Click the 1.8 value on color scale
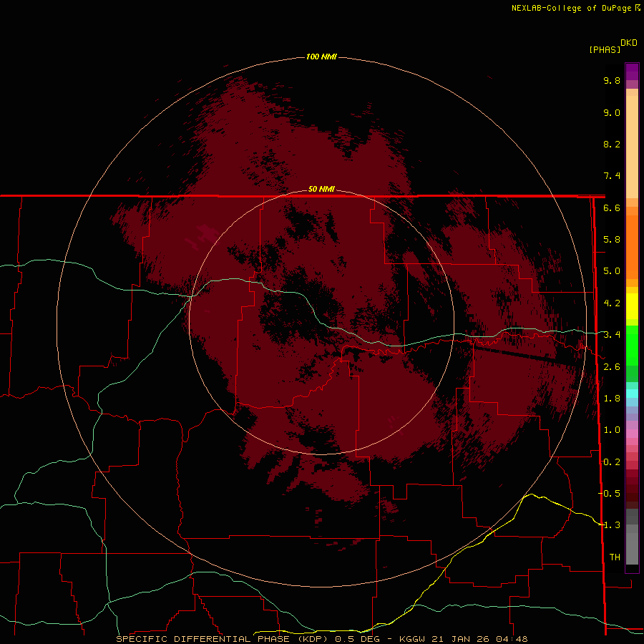This screenshot has width=644, height=644. 612,399
